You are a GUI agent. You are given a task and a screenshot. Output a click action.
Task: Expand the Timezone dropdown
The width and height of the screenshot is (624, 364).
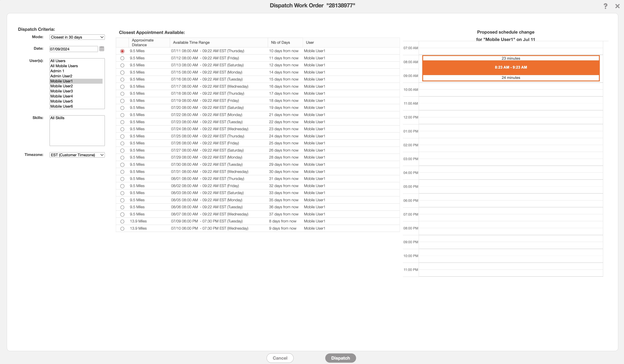(x=77, y=155)
